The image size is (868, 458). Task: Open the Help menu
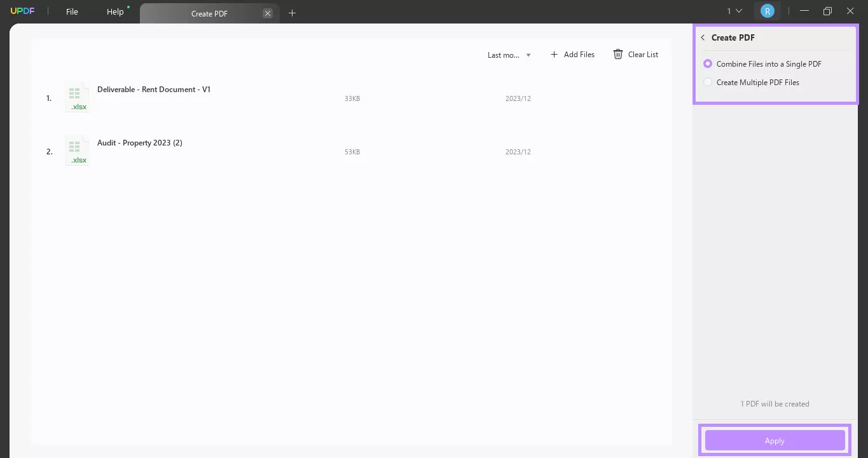[115, 11]
